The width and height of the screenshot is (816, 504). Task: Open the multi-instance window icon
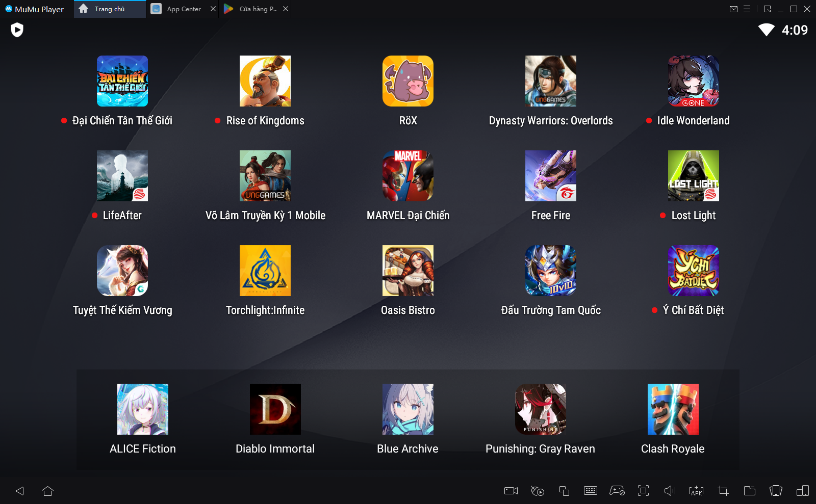(x=564, y=491)
